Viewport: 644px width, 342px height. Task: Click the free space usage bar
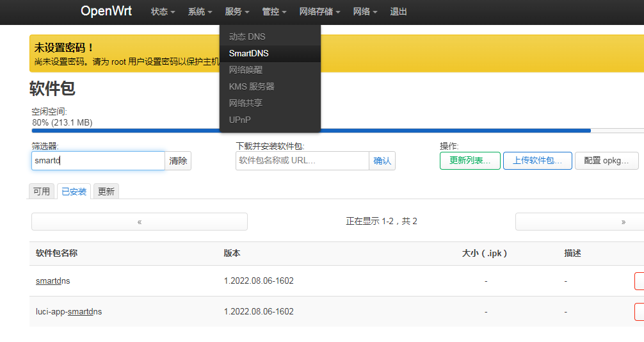pyautogui.click(x=337, y=131)
